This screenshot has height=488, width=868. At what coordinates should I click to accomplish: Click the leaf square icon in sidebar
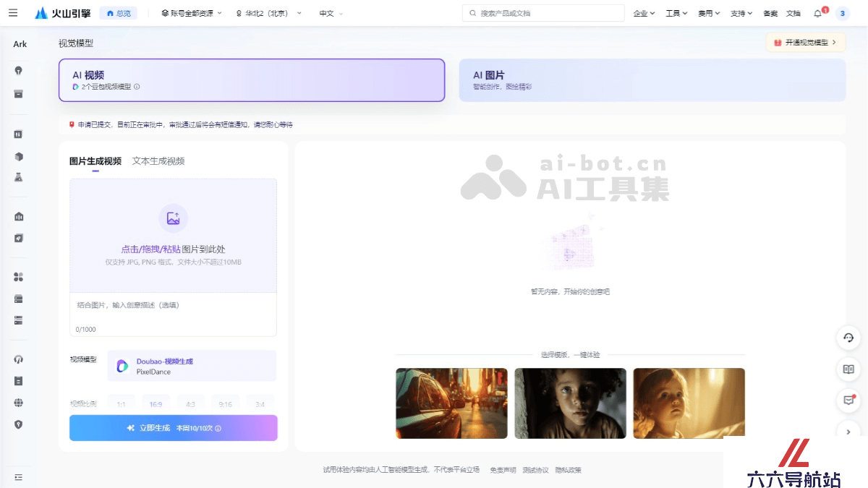click(x=19, y=238)
